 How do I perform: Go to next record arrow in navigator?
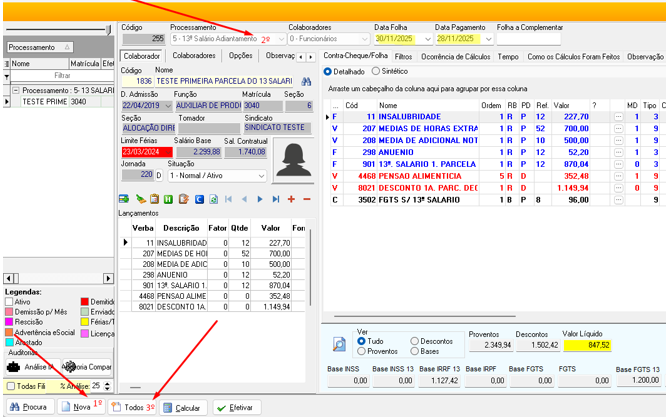[262, 199]
